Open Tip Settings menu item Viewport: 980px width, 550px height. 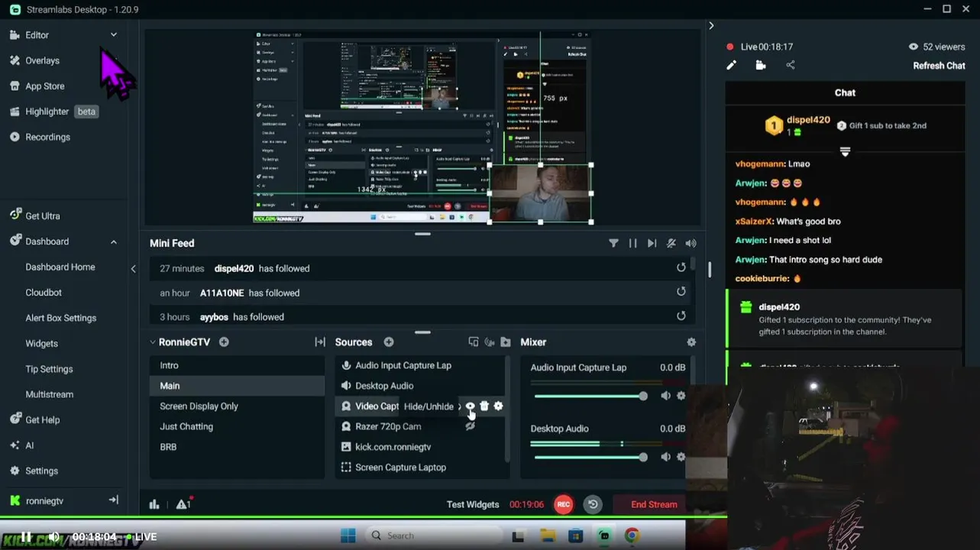(x=49, y=369)
